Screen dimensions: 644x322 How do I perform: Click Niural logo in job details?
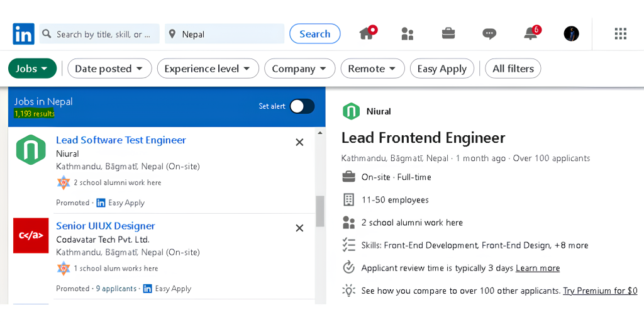click(351, 111)
